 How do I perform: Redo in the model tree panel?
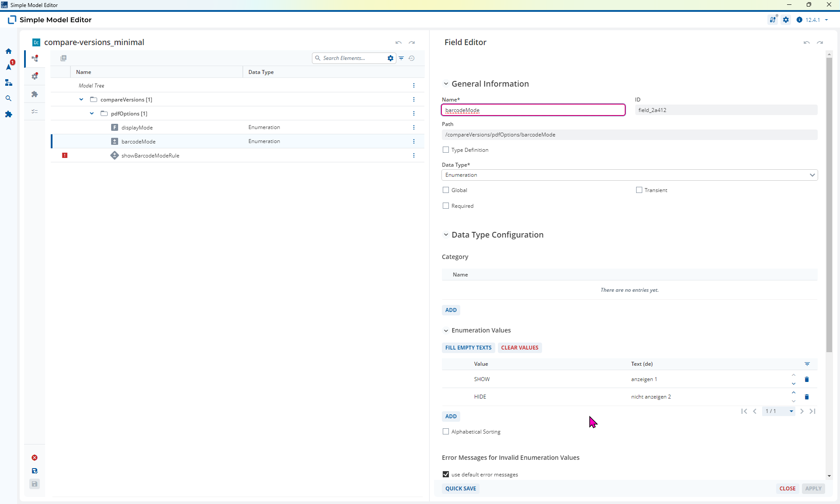click(412, 42)
